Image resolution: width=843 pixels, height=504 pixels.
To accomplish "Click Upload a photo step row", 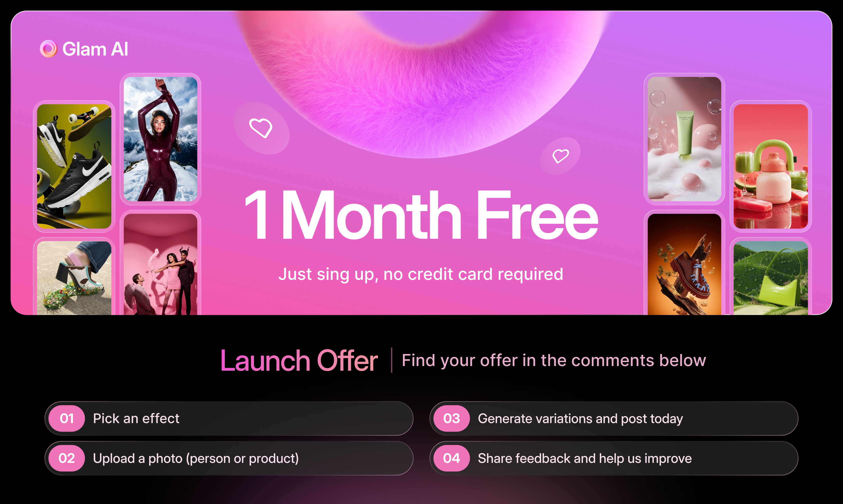I will (x=229, y=458).
